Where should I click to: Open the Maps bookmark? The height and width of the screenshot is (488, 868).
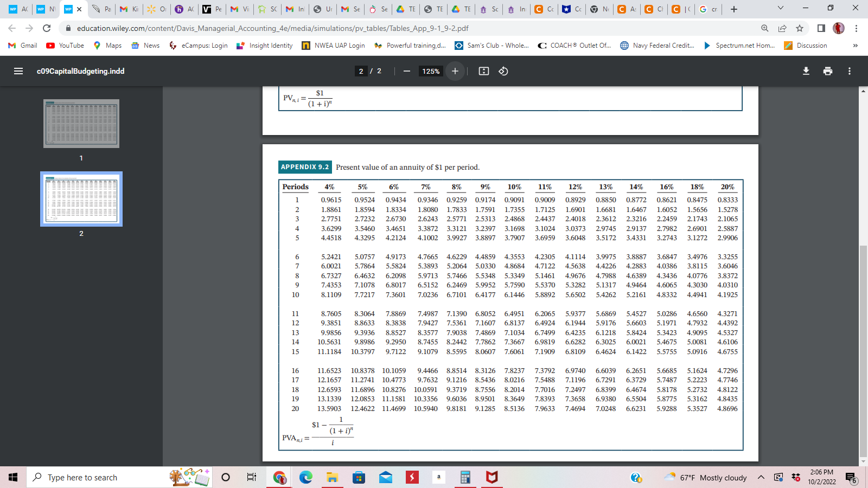[107, 46]
